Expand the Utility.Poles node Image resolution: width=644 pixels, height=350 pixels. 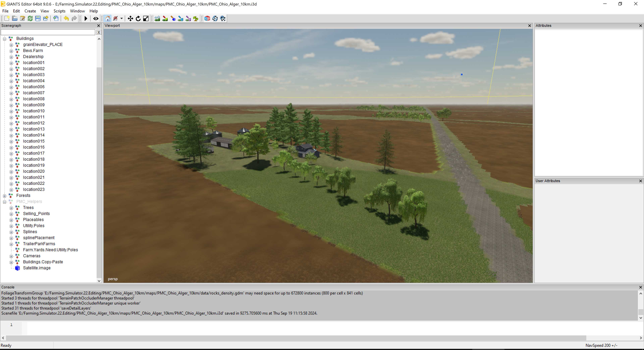pyautogui.click(x=11, y=226)
